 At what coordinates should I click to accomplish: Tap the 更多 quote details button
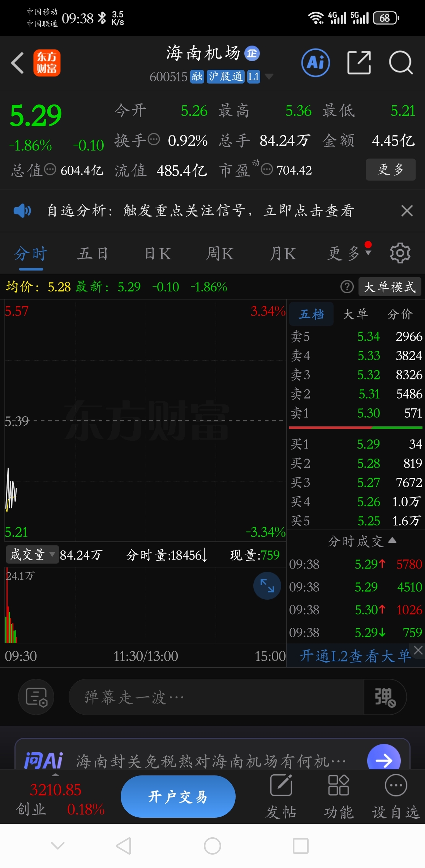[x=391, y=169]
